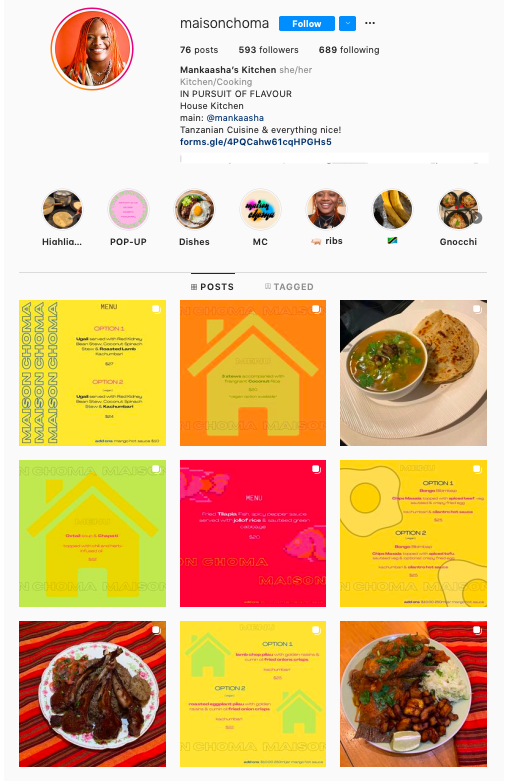The height and width of the screenshot is (781, 507).
Task: View the maisonchoma profile picture story
Action: pyautogui.click(x=92, y=49)
